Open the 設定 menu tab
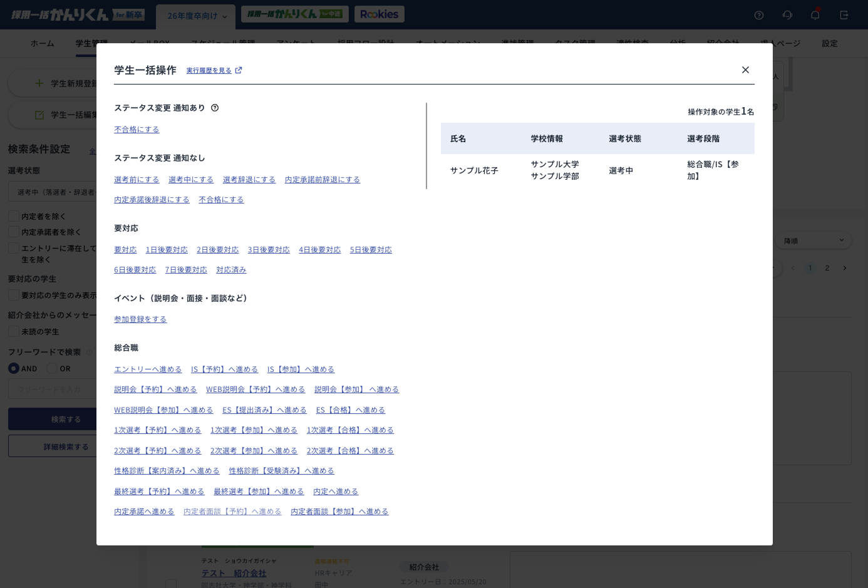868x588 pixels. pyautogui.click(x=829, y=43)
